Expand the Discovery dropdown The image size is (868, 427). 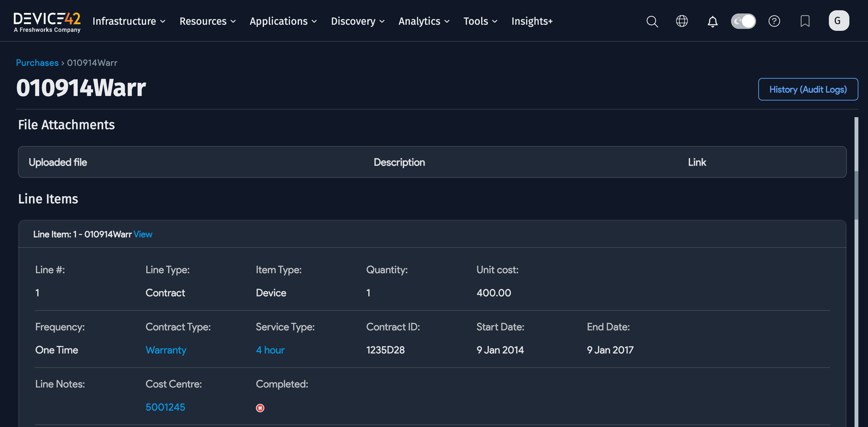tap(357, 21)
